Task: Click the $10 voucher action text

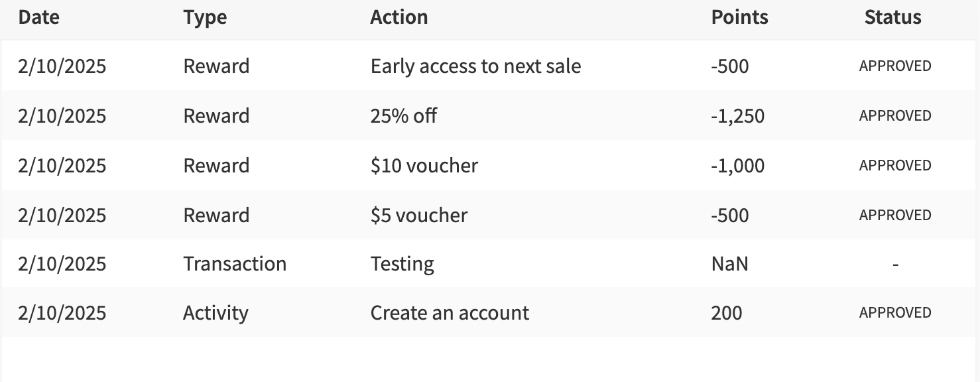Action: click(424, 165)
